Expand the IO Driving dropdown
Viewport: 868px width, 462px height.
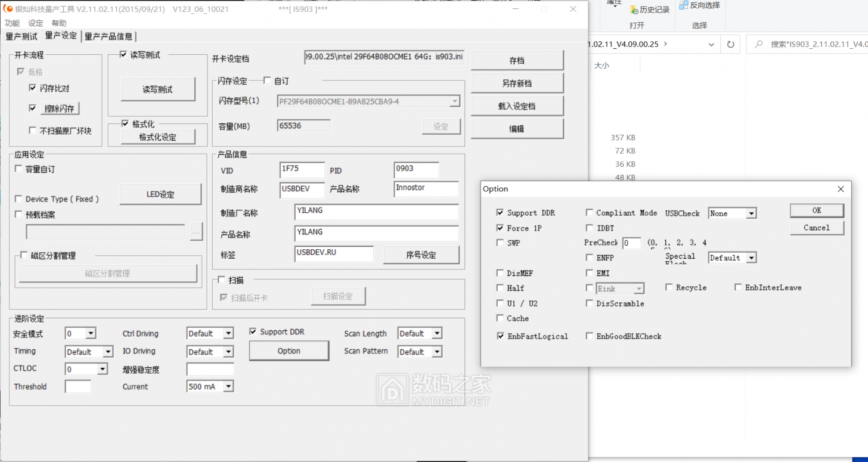[228, 352]
